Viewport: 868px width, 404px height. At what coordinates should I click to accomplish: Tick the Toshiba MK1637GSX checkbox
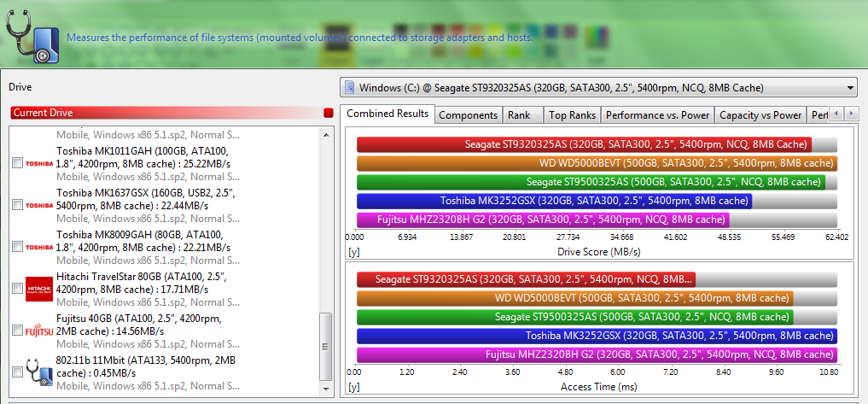click(17, 205)
